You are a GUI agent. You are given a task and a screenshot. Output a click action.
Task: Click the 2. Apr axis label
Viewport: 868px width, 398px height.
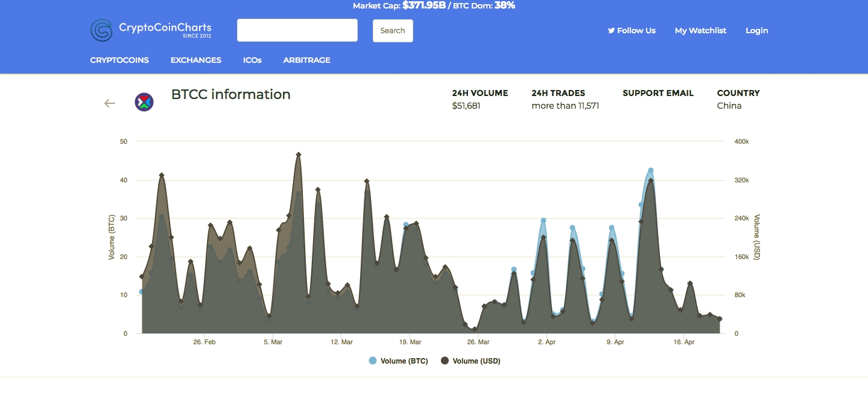(x=546, y=342)
